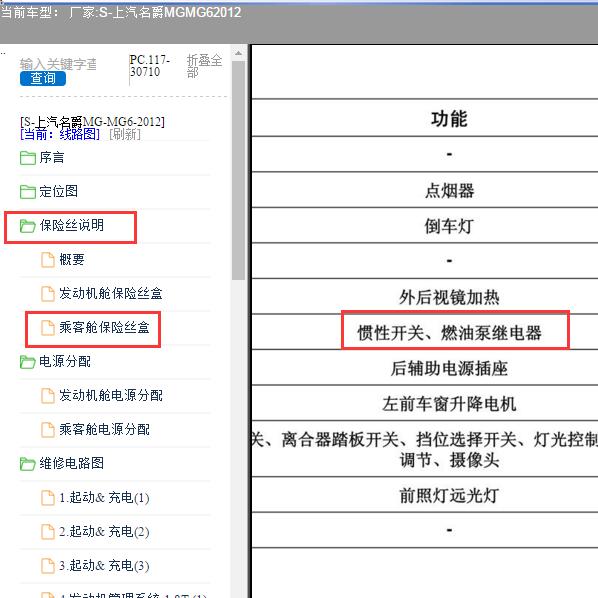The height and width of the screenshot is (598, 598).
Task: Open the 1.起动& 充电(1) diagram
Action: tap(104, 497)
